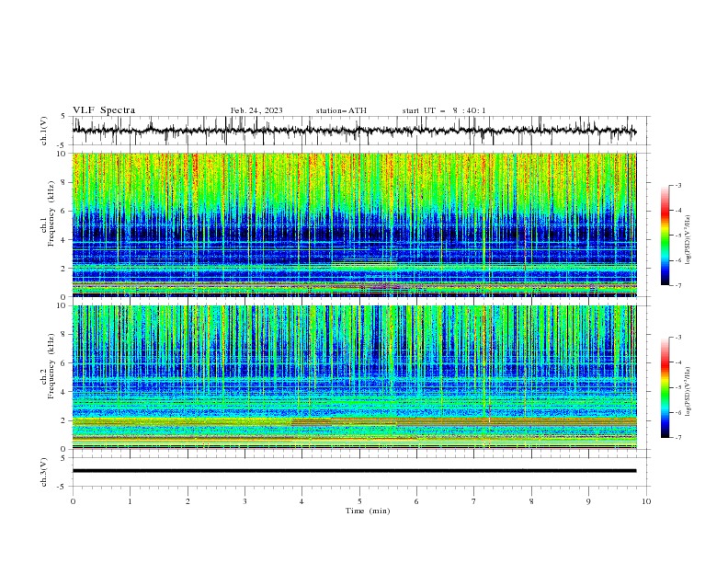Image resolution: width=728 pixels, height=563 pixels.
Task: Click the '3' tick on time axis
Action: click(x=245, y=501)
